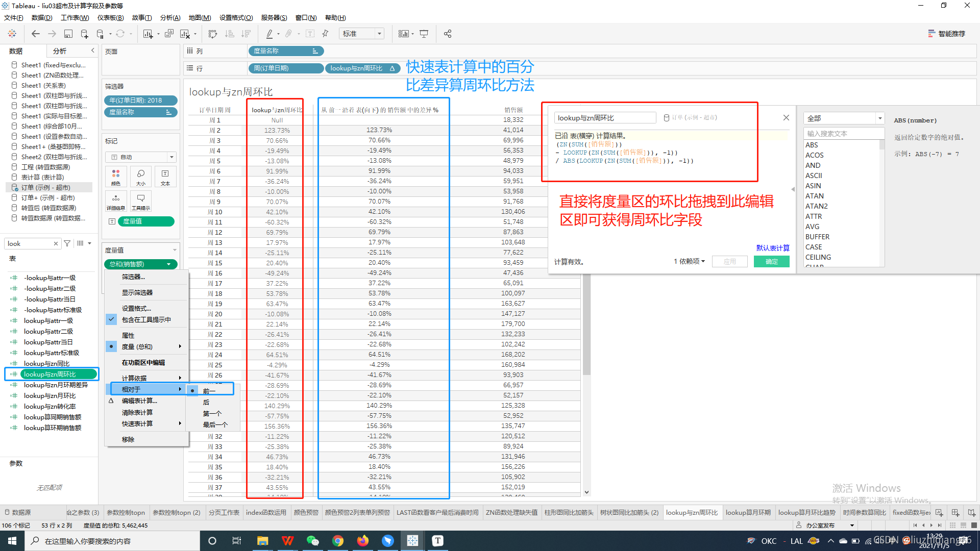Click the Share workbook icon
The width and height of the screenshot is (980, 551).
448,34
